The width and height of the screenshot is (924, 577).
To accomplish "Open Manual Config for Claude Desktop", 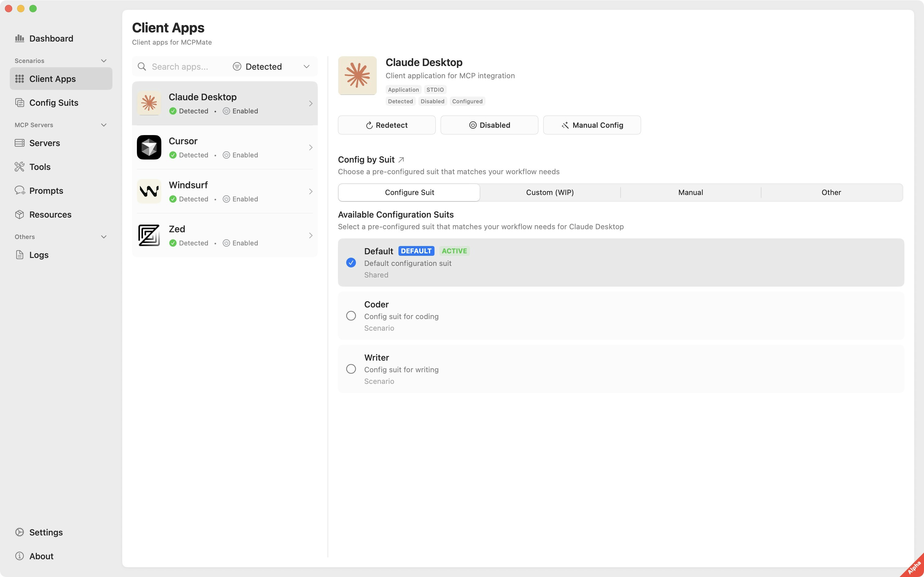I will tap(591, 125).
